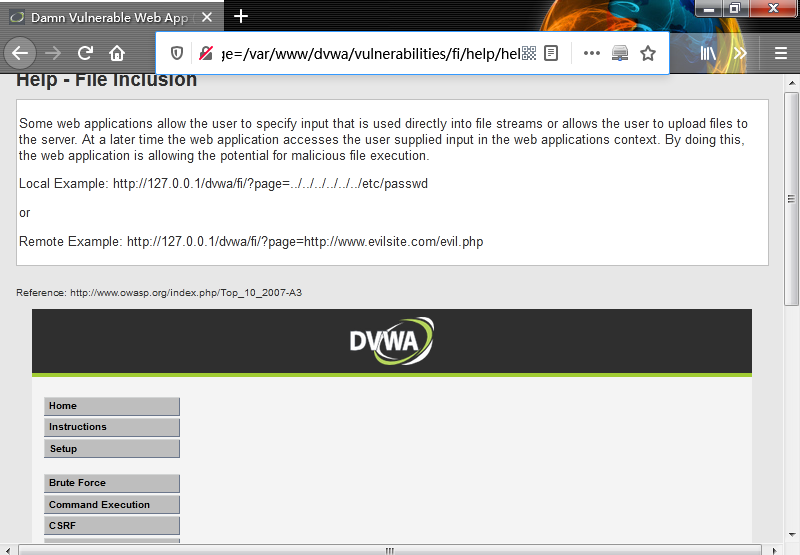Image resolution: width=800 pixels, height=555 pixels.
Task: Click the scroll up arrow
Action: 791,82
